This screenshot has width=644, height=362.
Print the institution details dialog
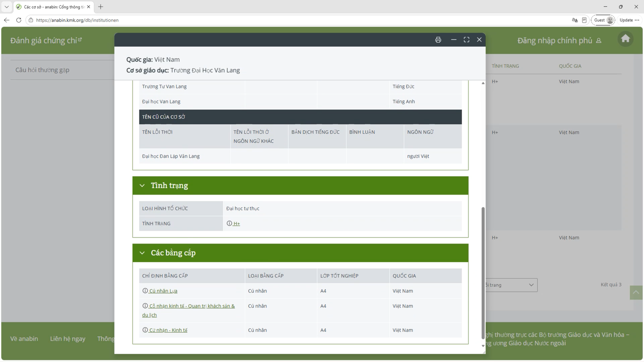click(438, 40)
